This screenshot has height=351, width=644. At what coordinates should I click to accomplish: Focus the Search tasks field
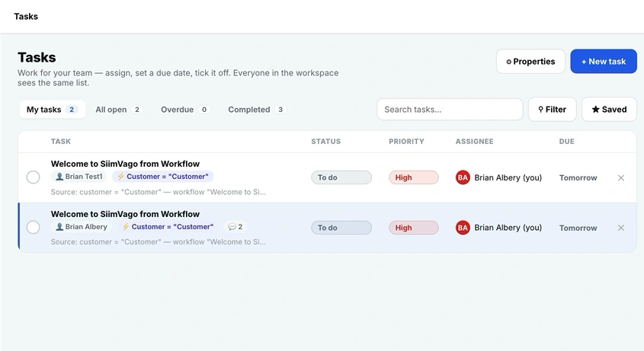(x=450, y=109)
